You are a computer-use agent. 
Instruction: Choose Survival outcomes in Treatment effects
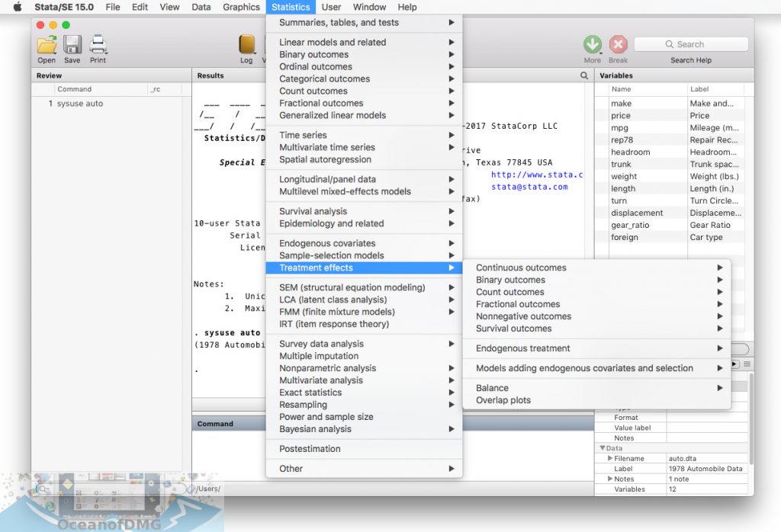596,328
